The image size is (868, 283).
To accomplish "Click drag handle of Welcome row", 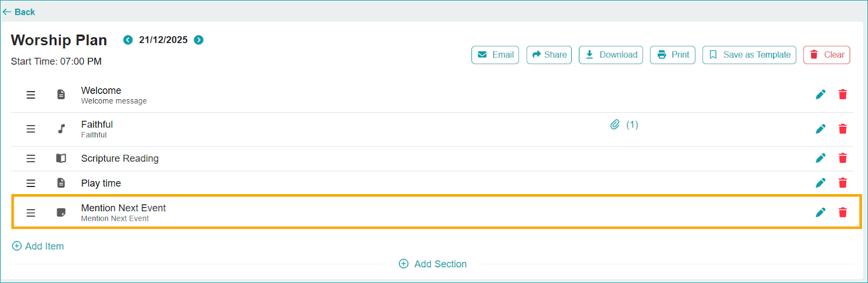I will tap(31, 95).
